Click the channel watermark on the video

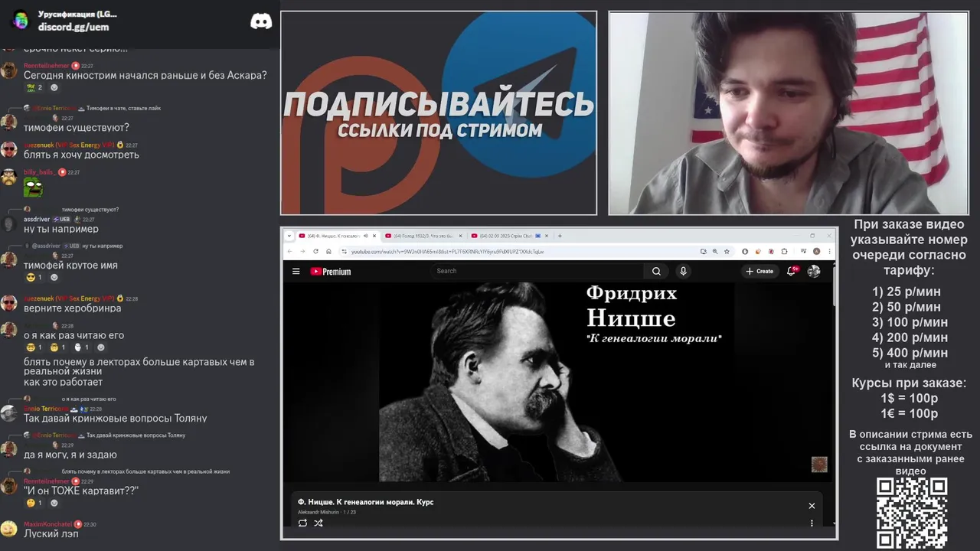[x=819, y=465]
